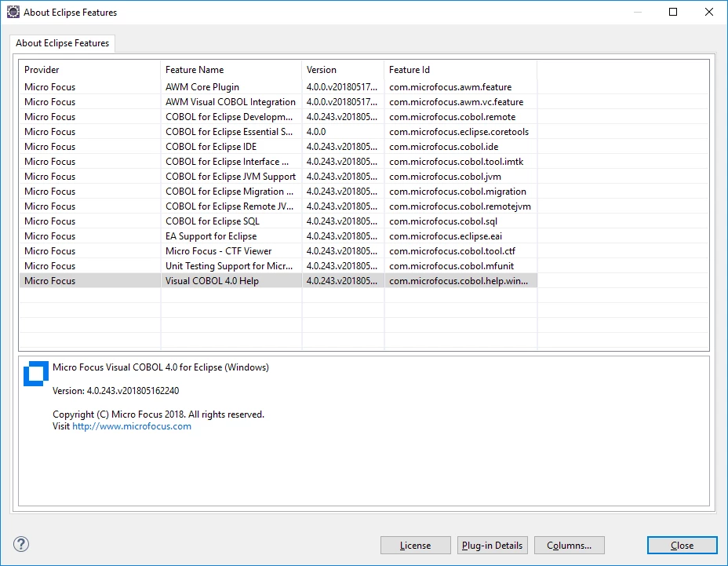728x566 pixels.
Task: Select Unit Testing Support for Micr... row
Action: coord(278,266)
